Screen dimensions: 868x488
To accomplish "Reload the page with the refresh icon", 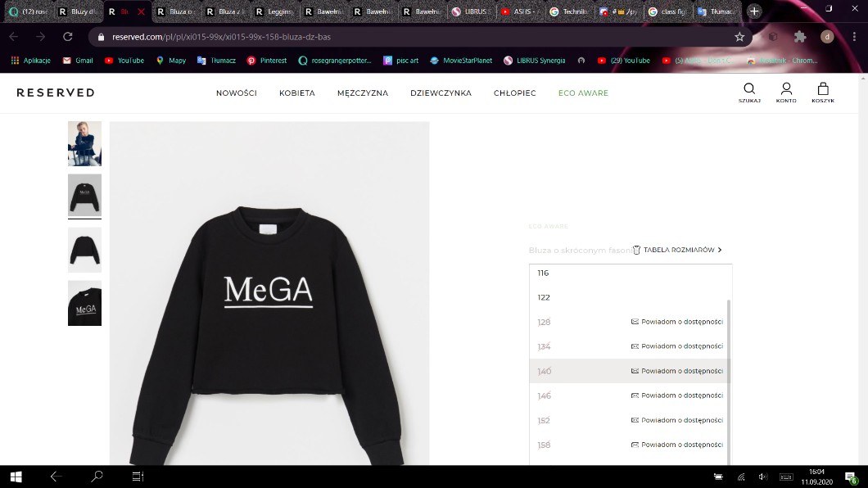I will point(68,37).
